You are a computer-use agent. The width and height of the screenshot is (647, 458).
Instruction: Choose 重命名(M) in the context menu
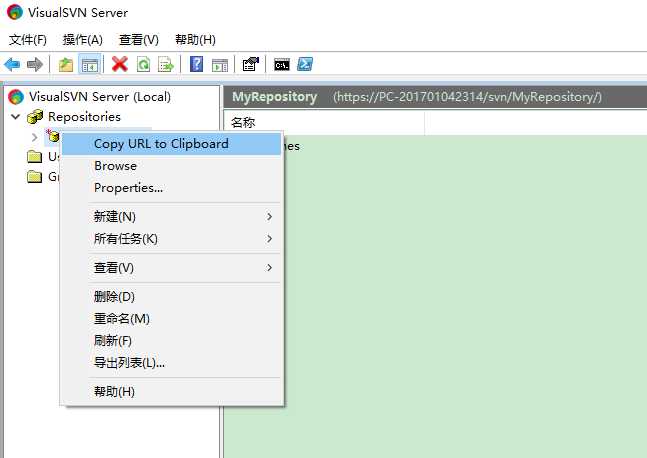point(172,319)
